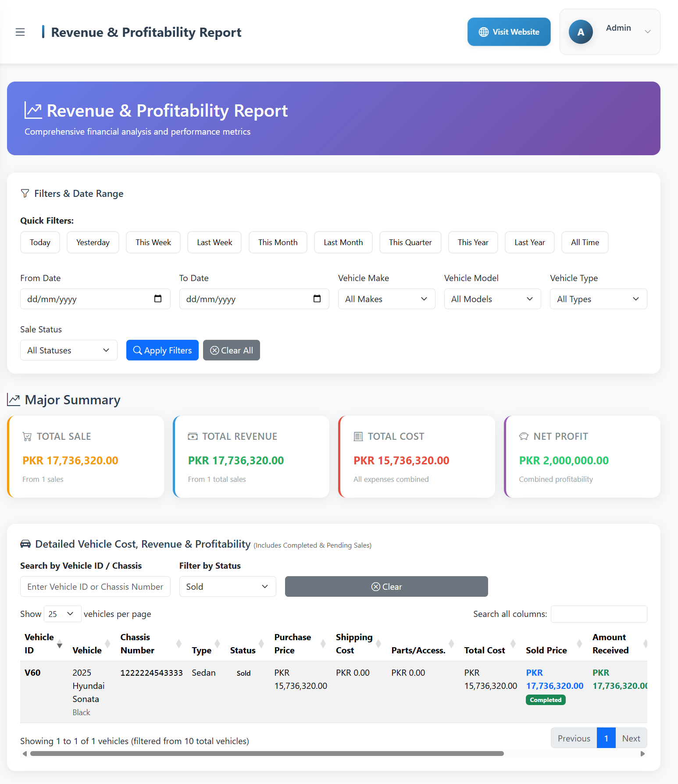Open the hamburger sidebar menu
The image size is (678, 784).
[x=20, y=32]
